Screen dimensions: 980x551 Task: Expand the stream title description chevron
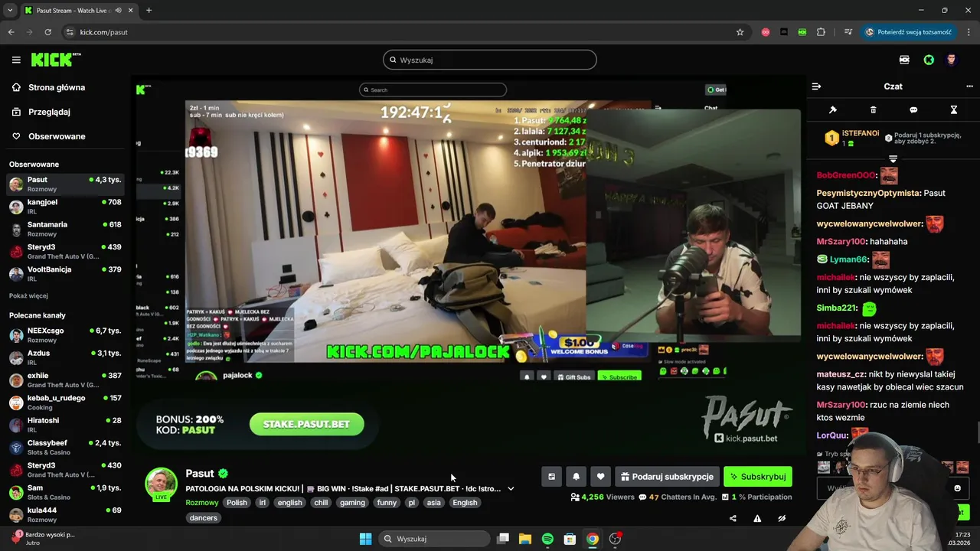(x=511, y=488)
